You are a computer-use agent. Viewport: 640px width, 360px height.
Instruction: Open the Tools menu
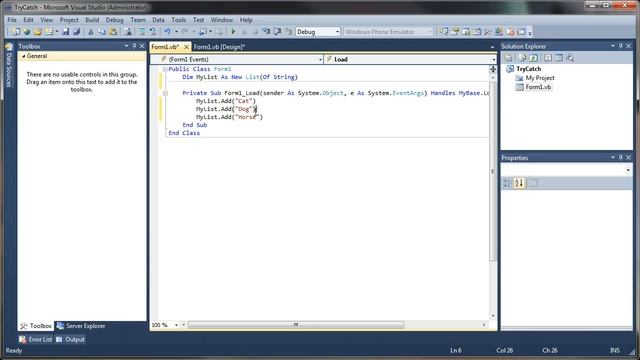pos(179,20)
